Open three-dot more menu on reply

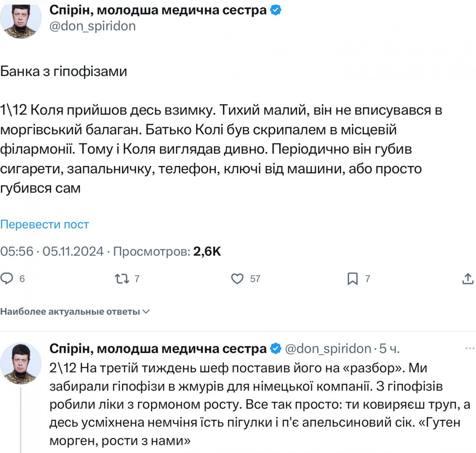tap(470, 348)
